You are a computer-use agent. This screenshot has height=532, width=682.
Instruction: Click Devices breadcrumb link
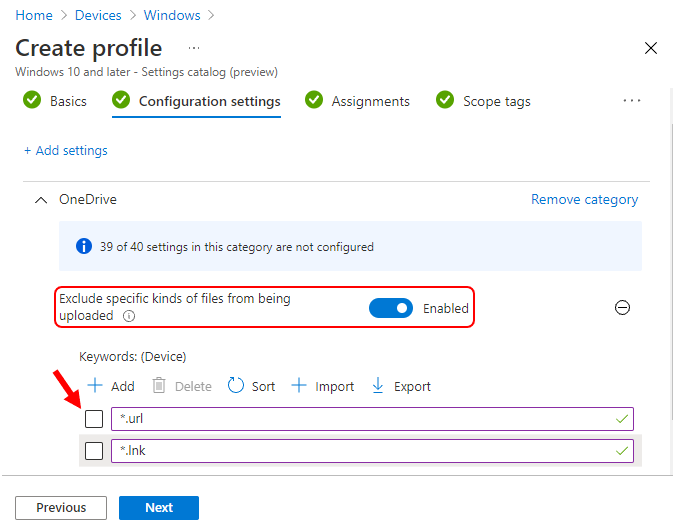tap(98, 15)
